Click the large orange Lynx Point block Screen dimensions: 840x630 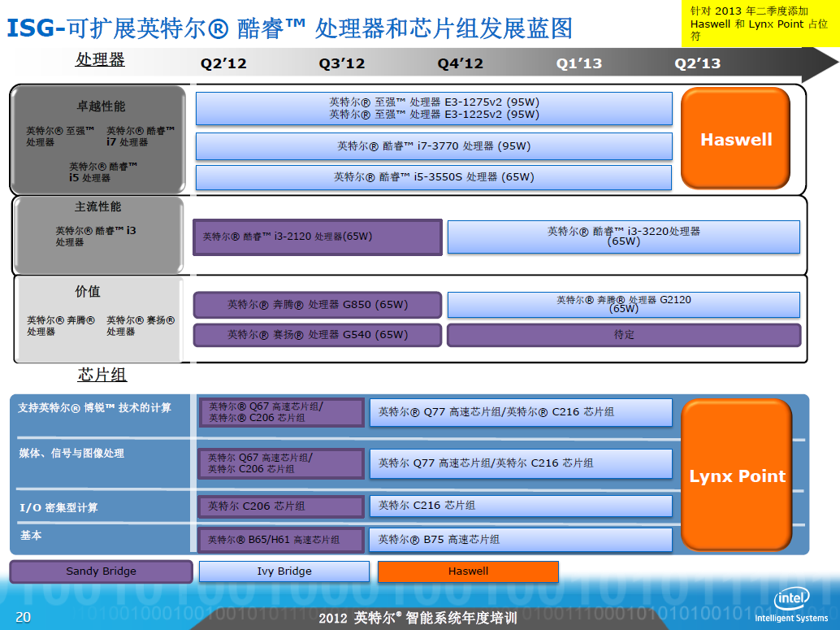click(x=736, y=476)
